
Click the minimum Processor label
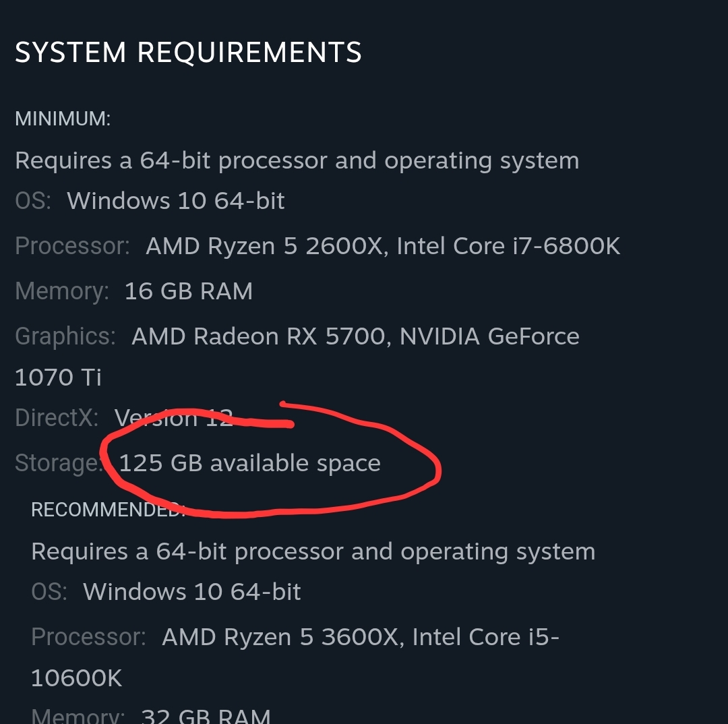click(x=72, y=246)
